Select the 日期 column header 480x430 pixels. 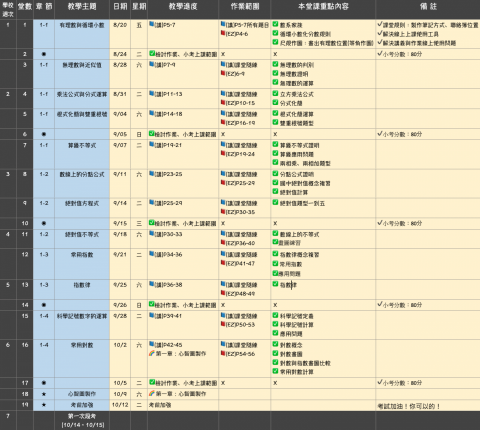[x=120, y=7]
